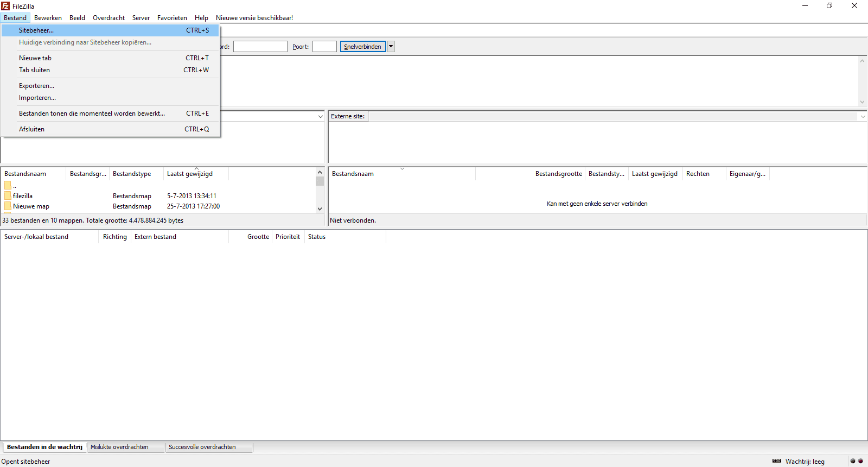Choose Sitebeheer... from the Bestand menu
Viewport: 868px width, 467px height.
pos(36,30)
